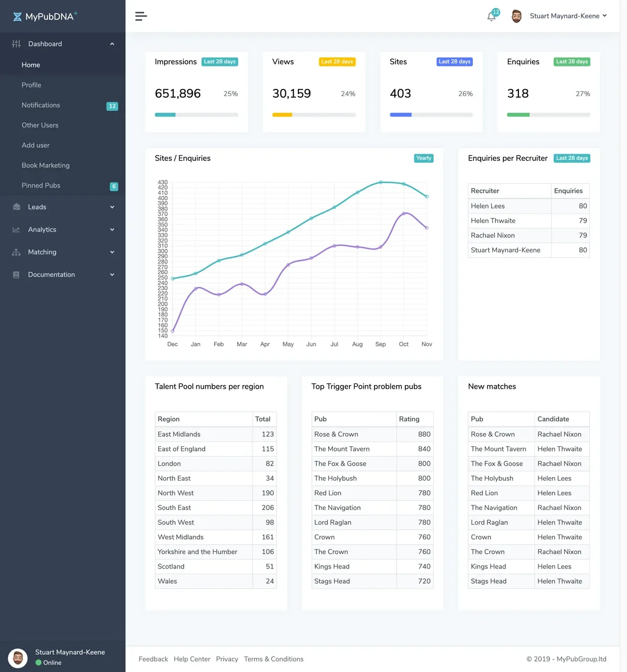Viewport: 627px width, 672px height.
Task: Click the Leads envelope icon
Action: [x=16, y=207]
